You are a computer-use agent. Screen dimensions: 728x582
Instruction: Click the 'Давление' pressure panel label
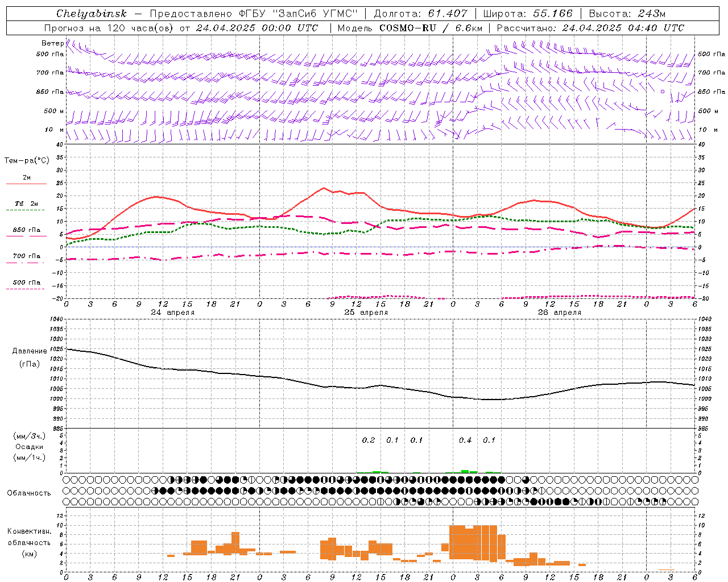[x=30, y=351]
